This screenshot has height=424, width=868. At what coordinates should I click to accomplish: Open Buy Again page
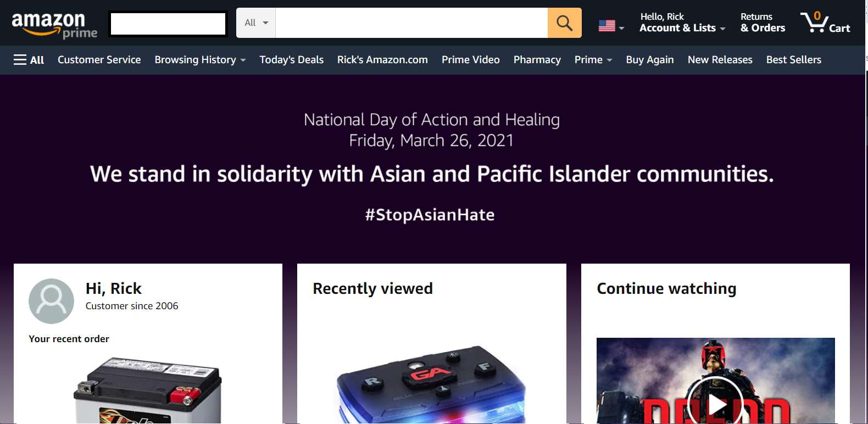pos(650,60)
